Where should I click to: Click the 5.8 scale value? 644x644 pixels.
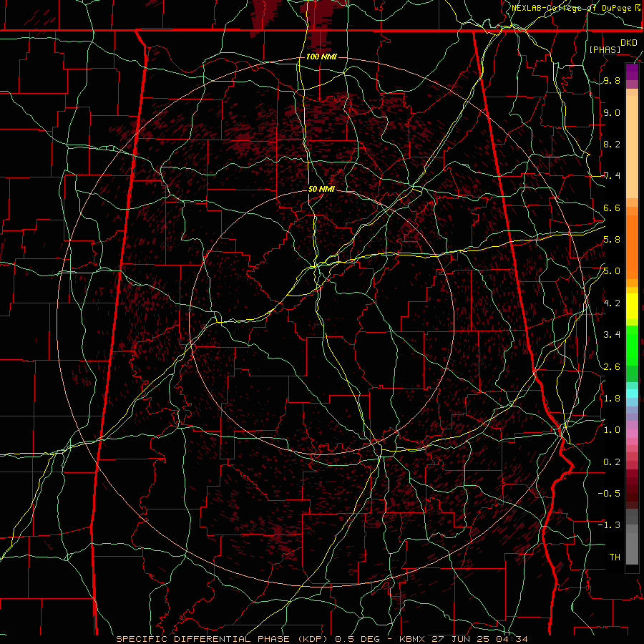[612, 240]
